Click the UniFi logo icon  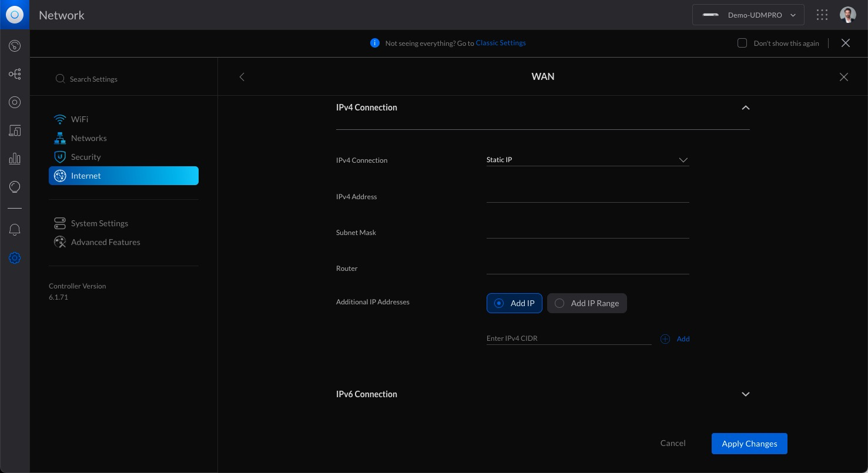(x=15, y=15)
